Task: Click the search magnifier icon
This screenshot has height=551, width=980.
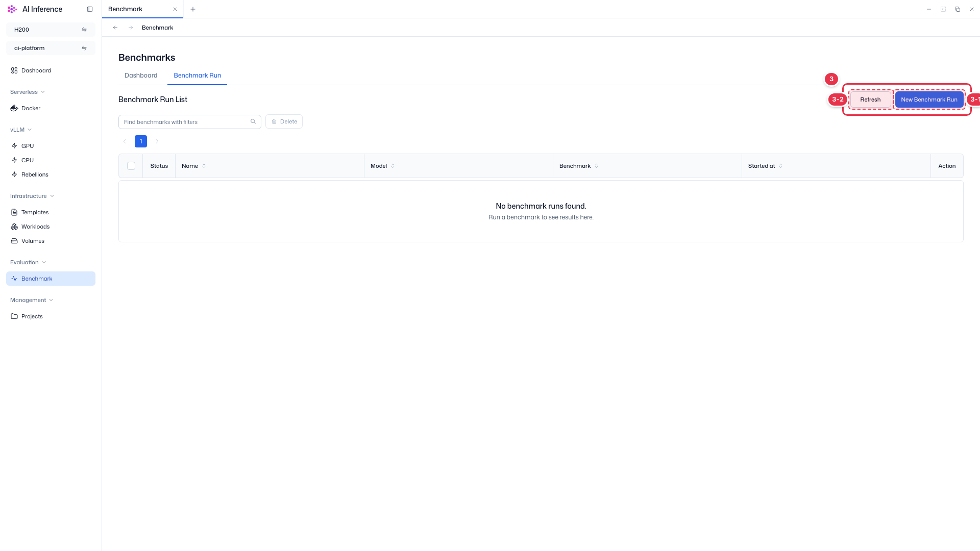Action: click(253, 121)
